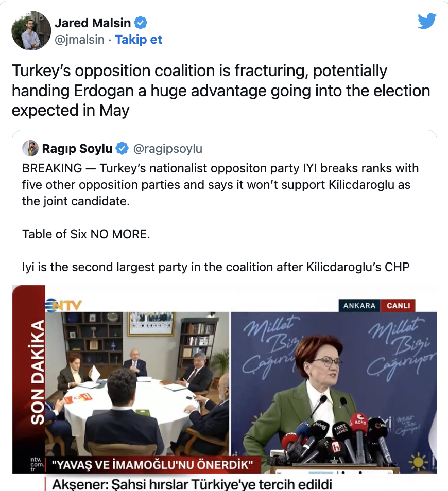Click the tweet text about Turkey's opposition coalition
The width and height of the screenshot is (448, 491).
pyautogui.click(x=220, y=90)
